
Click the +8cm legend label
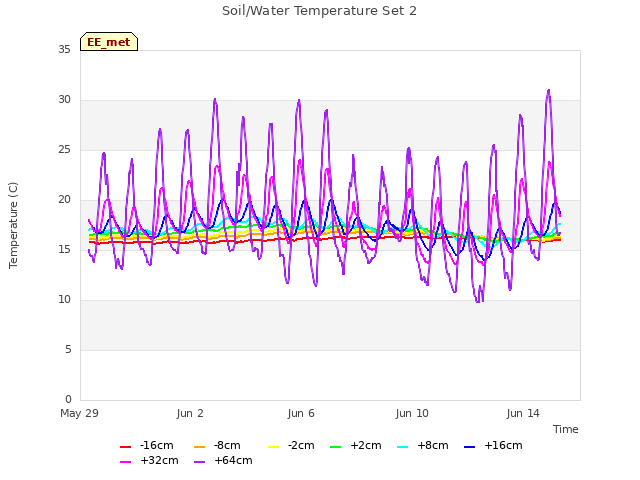433,445
